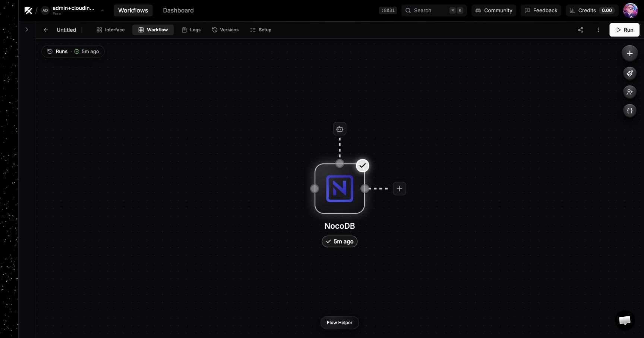Open the Community Discord link
Viewport: 644px width, 338px height.
(494, 10)
